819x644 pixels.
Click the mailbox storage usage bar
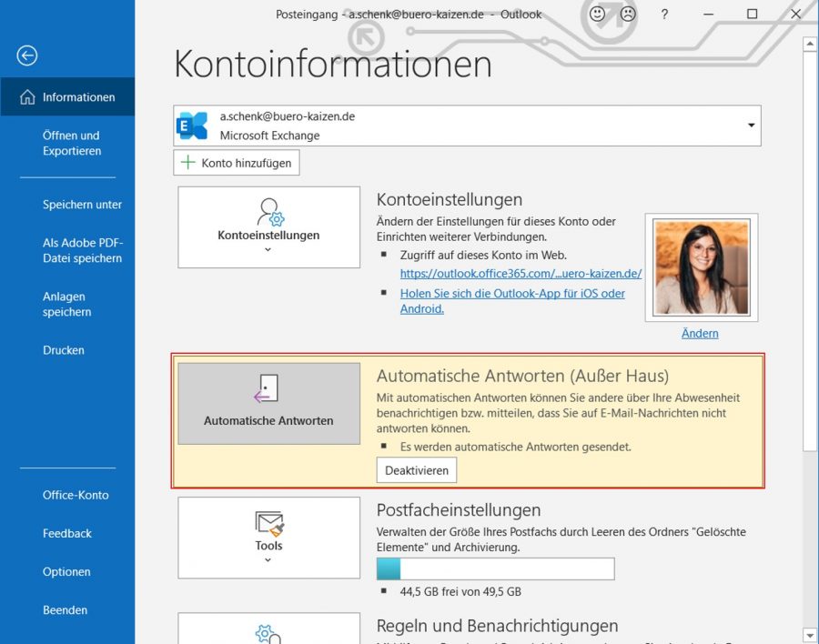point(495,569)
